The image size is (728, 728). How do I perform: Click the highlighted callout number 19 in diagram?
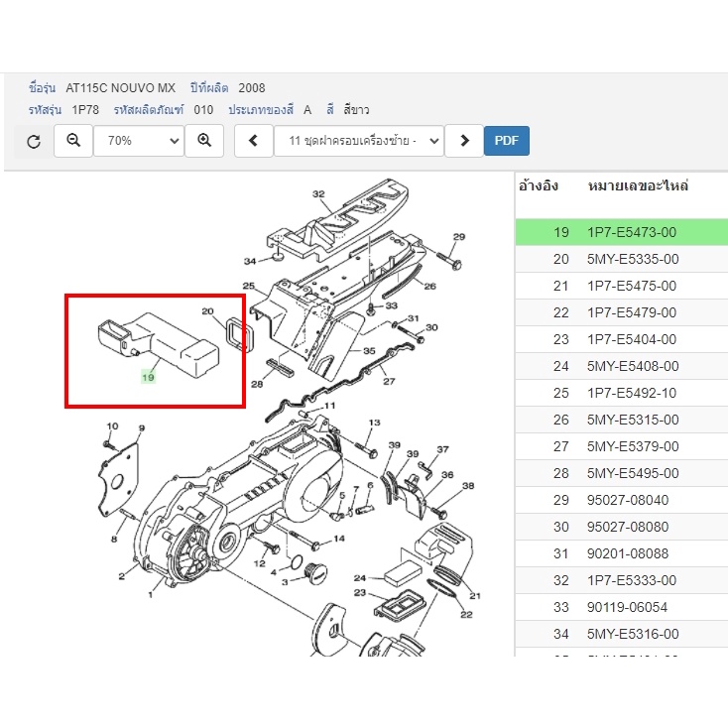coord(148,377)
